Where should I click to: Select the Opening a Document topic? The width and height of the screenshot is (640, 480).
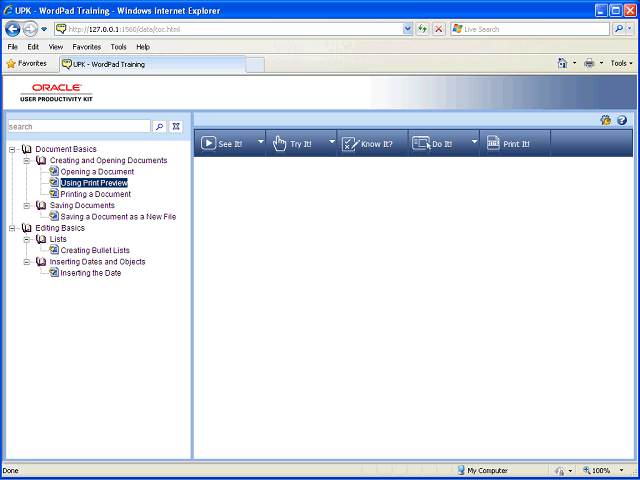coord(97,172)
